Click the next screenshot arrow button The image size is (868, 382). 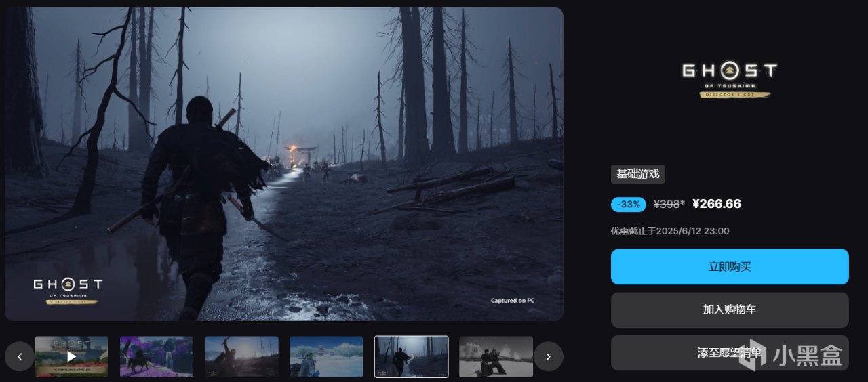coord(548,356)
